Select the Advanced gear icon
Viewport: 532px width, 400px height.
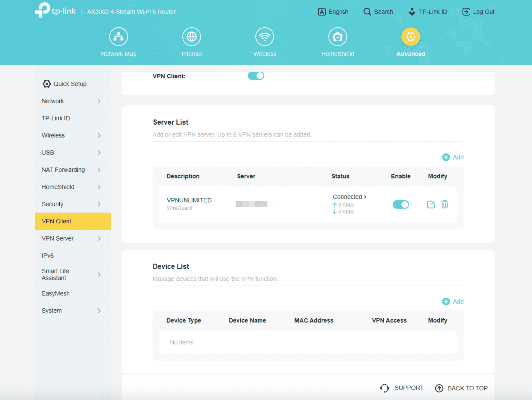(410, 36)
